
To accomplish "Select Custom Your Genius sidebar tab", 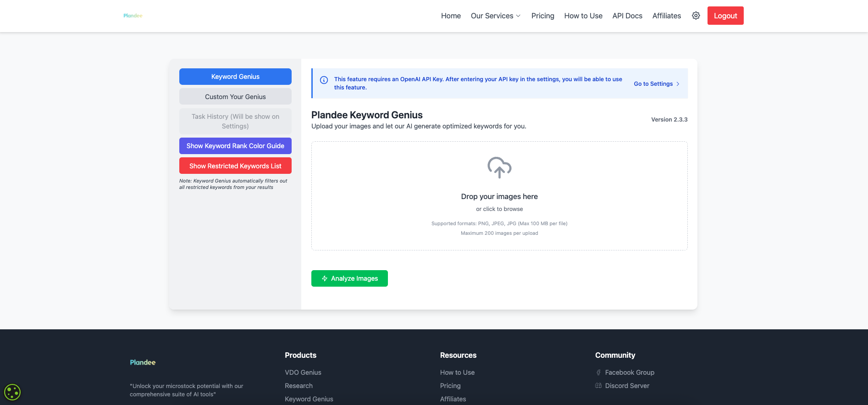I will click(235, 97).
